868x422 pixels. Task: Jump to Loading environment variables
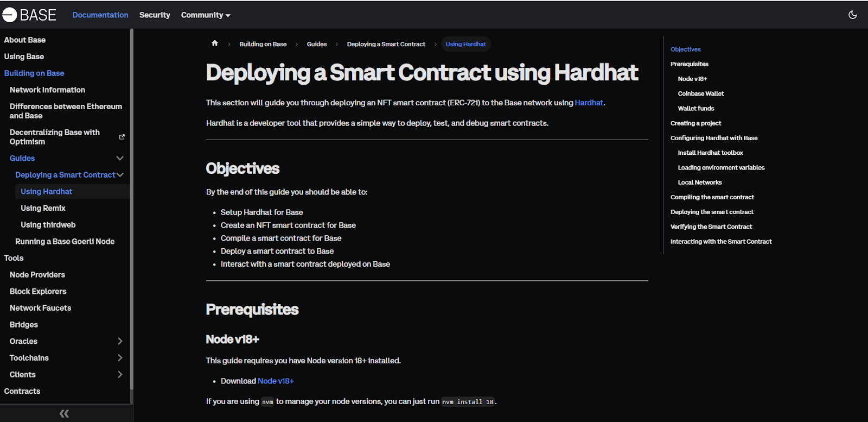point(721,168)
